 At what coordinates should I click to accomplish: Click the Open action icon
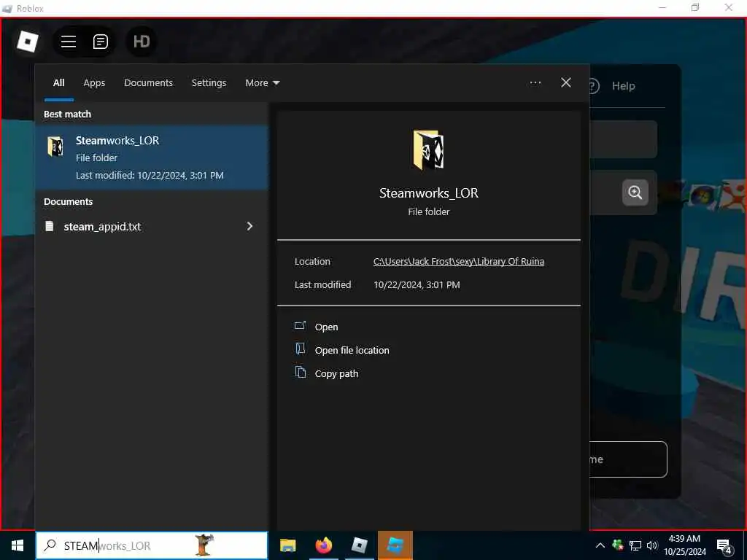[x=300, y=326]
